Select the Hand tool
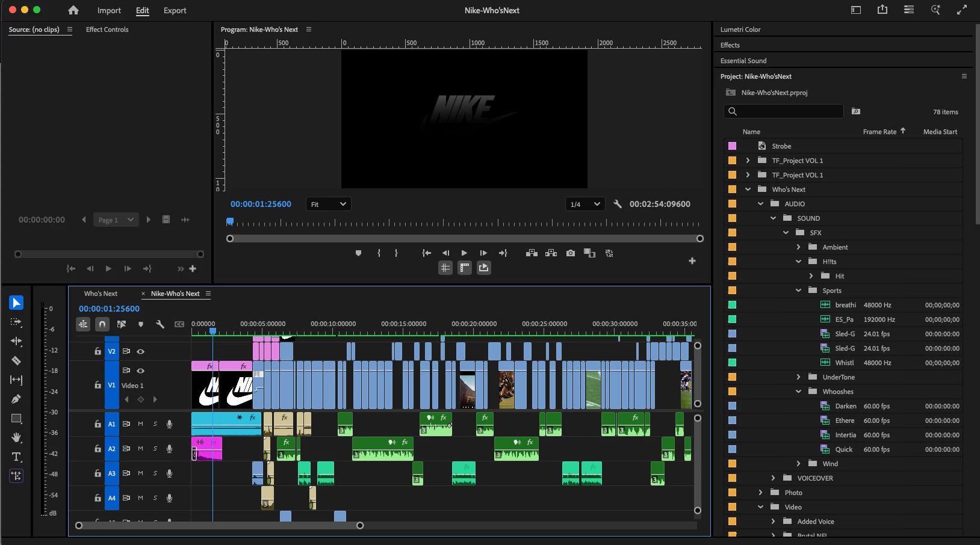 pos(16,437)
